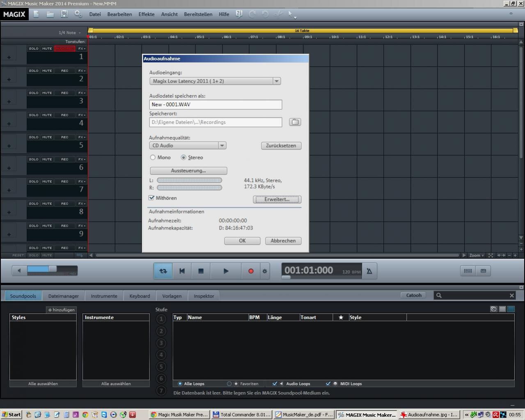Switch to the Dateimanager tab
The image size is (525, 420).
(63, 296)
